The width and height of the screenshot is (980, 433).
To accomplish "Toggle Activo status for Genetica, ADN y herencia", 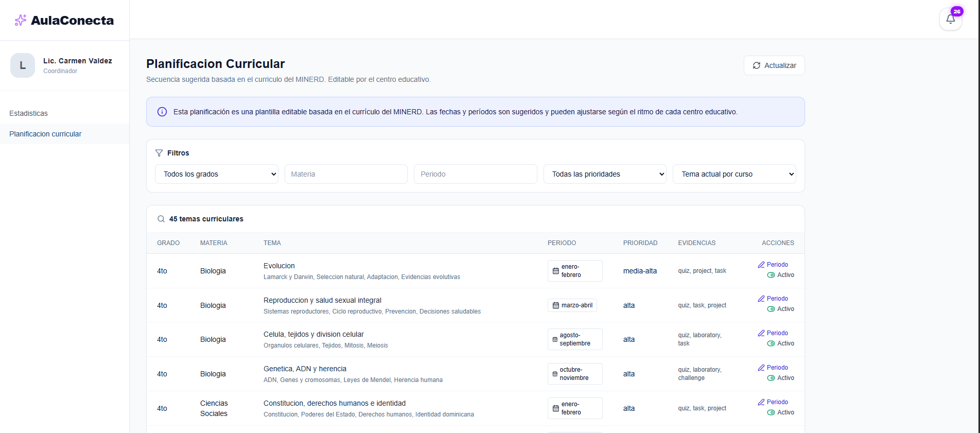I will point(780,378).
